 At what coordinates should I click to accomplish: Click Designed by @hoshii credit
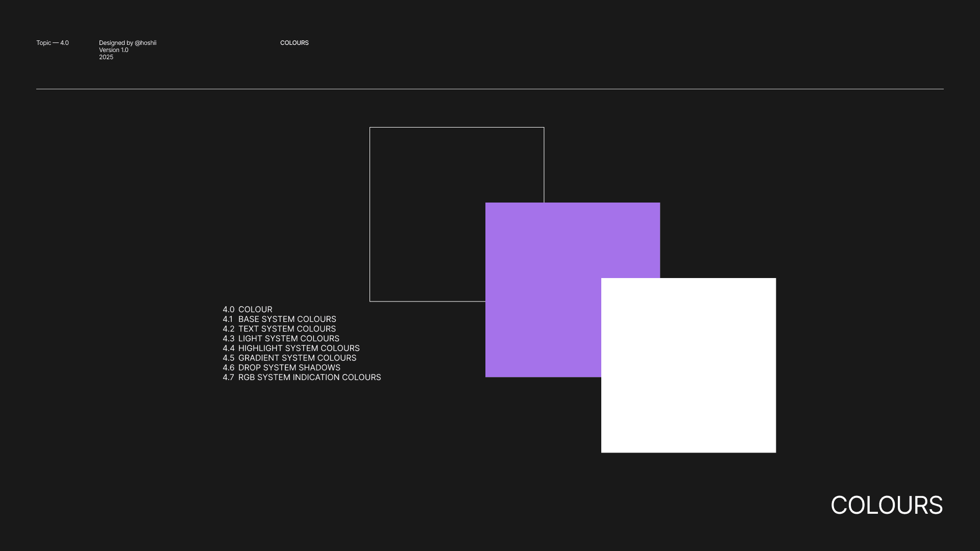[128, 43]
